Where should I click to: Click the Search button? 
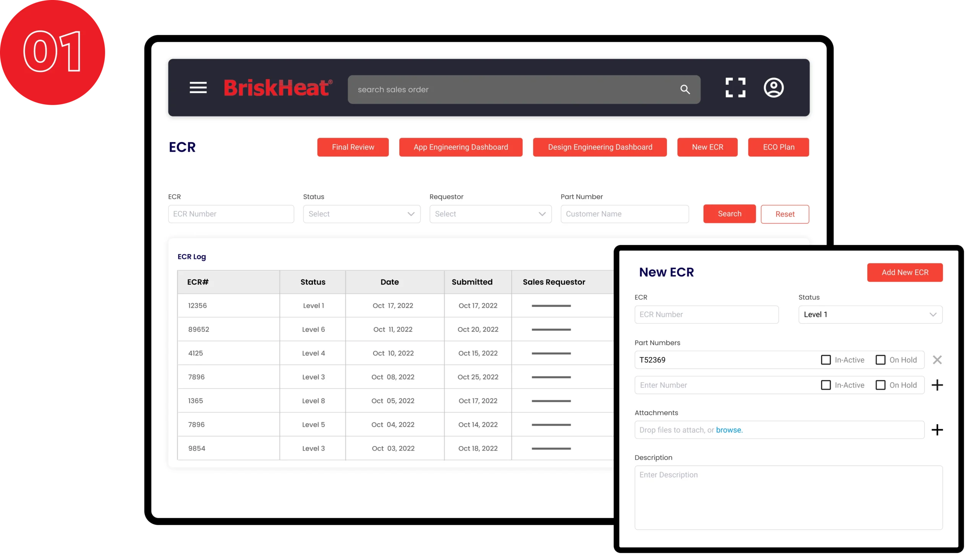click(729, 213)
